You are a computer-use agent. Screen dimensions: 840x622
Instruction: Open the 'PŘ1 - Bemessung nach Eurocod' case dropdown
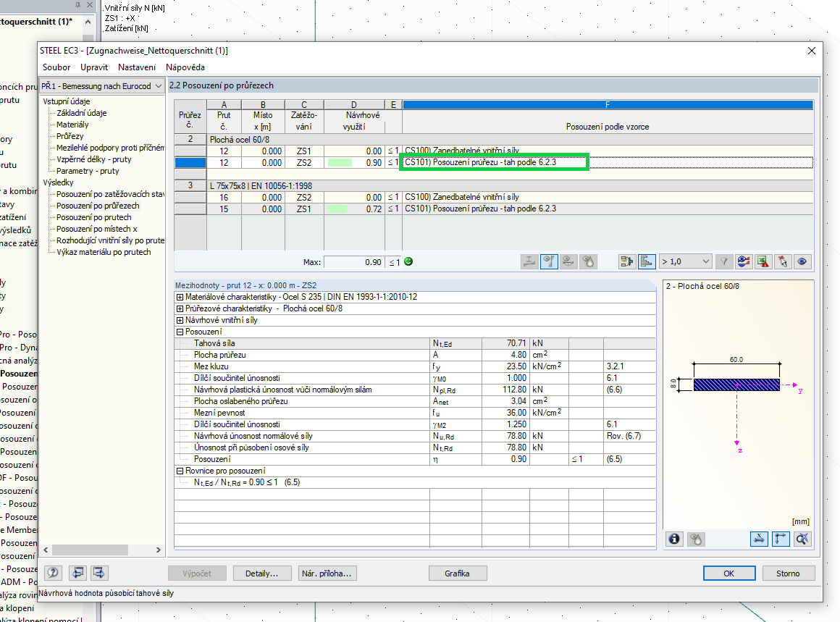coord(102,85)
